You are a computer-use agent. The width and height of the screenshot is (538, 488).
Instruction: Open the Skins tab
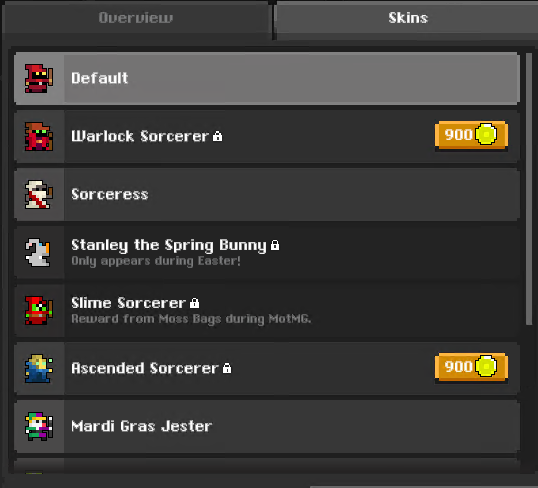408,18
